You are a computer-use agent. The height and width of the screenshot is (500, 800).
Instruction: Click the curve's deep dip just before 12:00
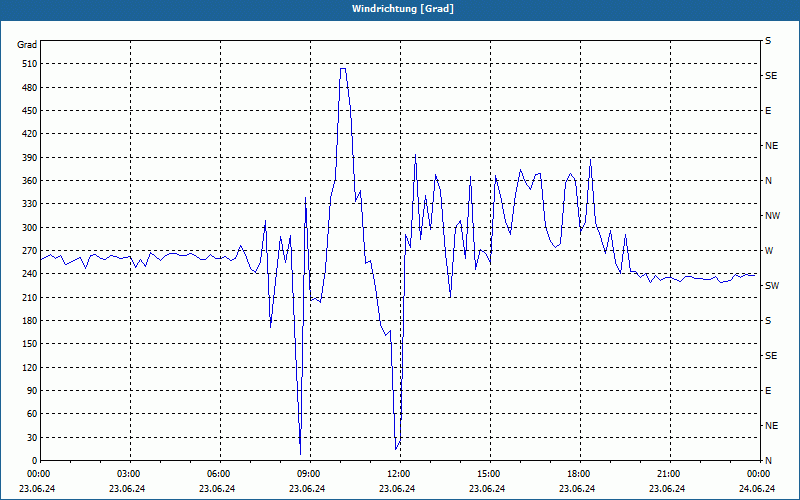pyautogui.click(x=396, y=448)
